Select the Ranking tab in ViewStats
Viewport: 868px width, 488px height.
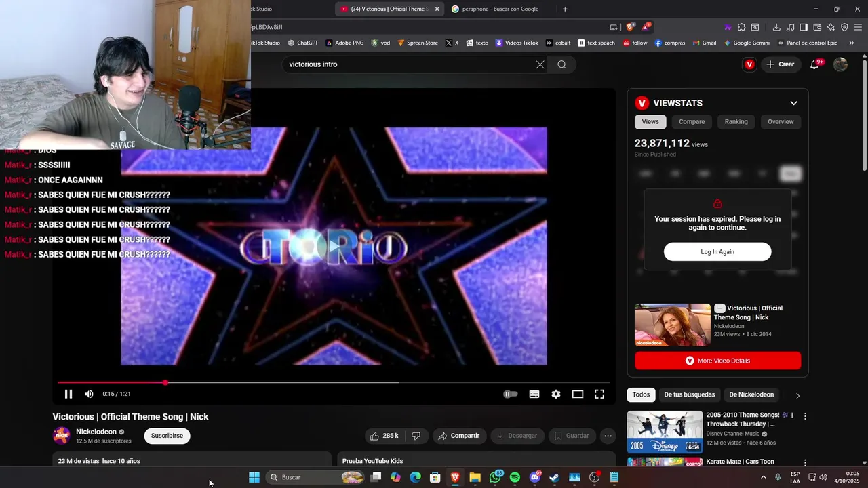(x=736, y=121)
